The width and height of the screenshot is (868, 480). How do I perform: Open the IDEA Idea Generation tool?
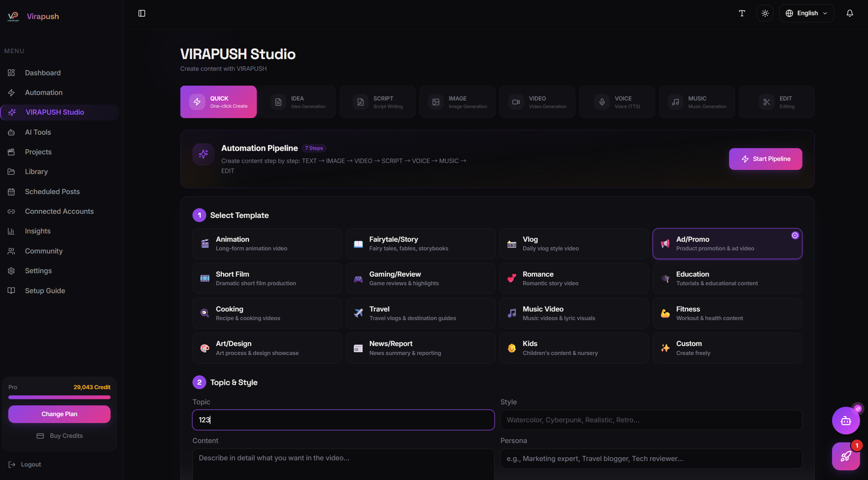[x=298, y=102]
